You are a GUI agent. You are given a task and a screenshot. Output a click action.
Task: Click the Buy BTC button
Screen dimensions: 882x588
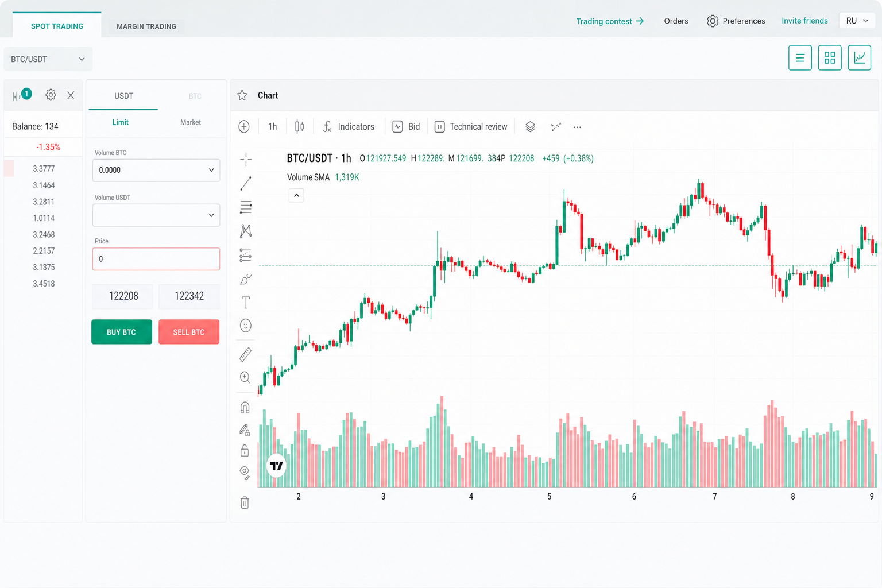pyautogui.click(x=122, y=332)
